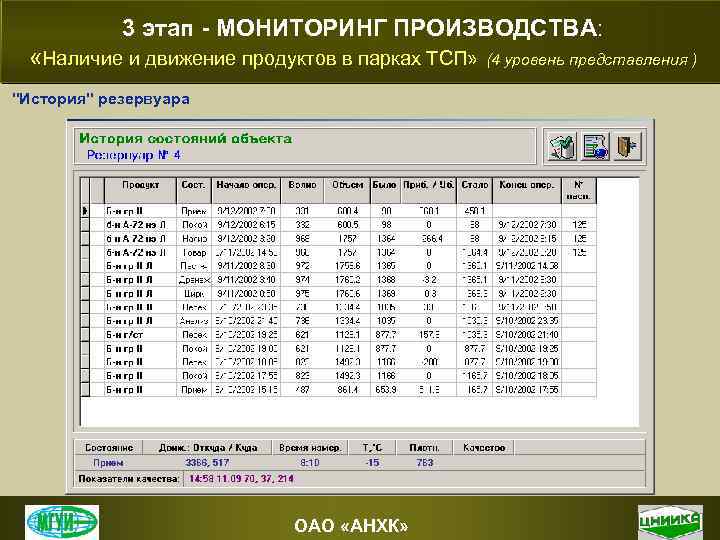
Task: Click the value 653.9 in Было column
Action: click(386, 390)
